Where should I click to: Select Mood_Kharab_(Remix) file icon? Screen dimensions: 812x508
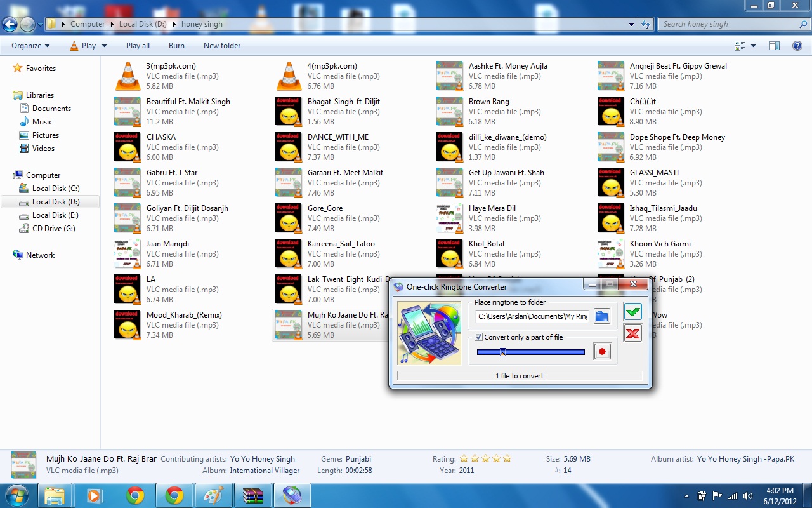128,325
